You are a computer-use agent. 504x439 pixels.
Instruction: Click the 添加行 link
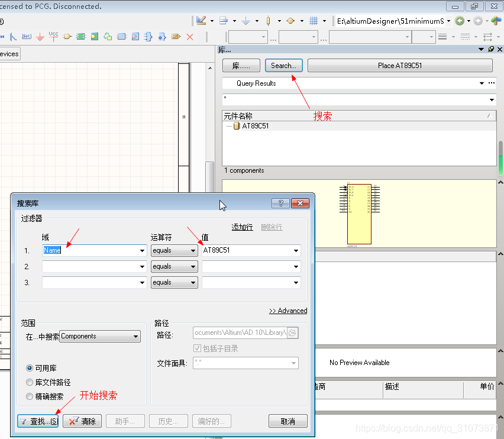pos(242,227)
